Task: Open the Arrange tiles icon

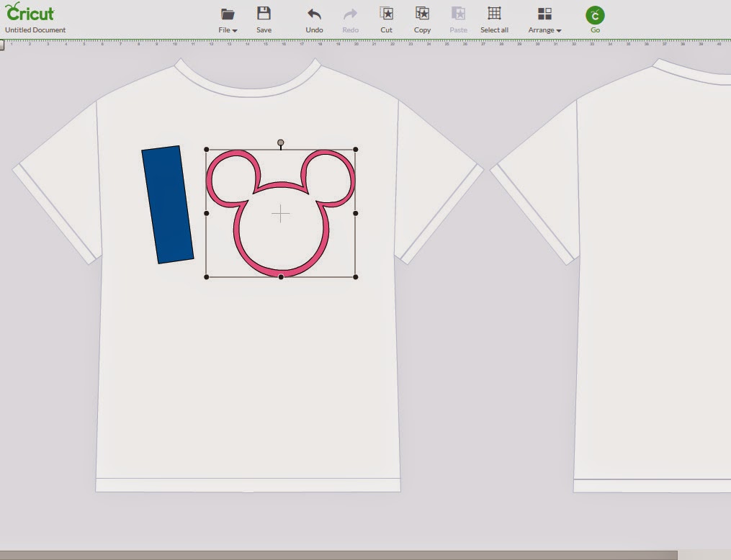Action: coord(544,14)
